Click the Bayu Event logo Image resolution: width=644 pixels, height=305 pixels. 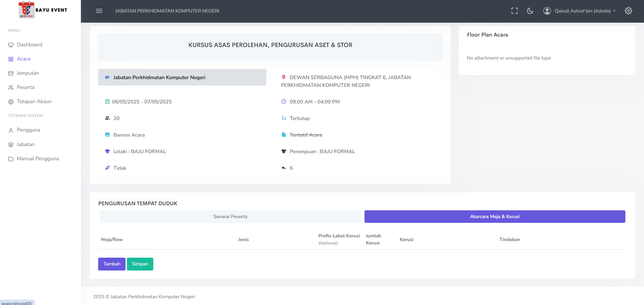click(43, 10)
